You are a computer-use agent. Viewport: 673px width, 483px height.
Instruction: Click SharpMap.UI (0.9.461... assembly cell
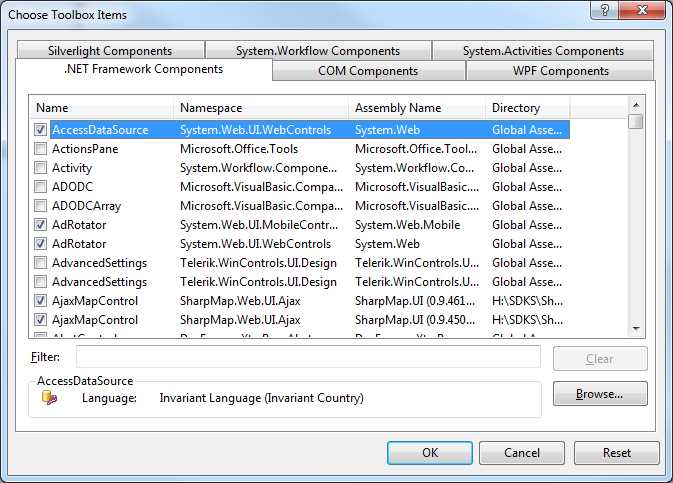(x=415, y=301)
